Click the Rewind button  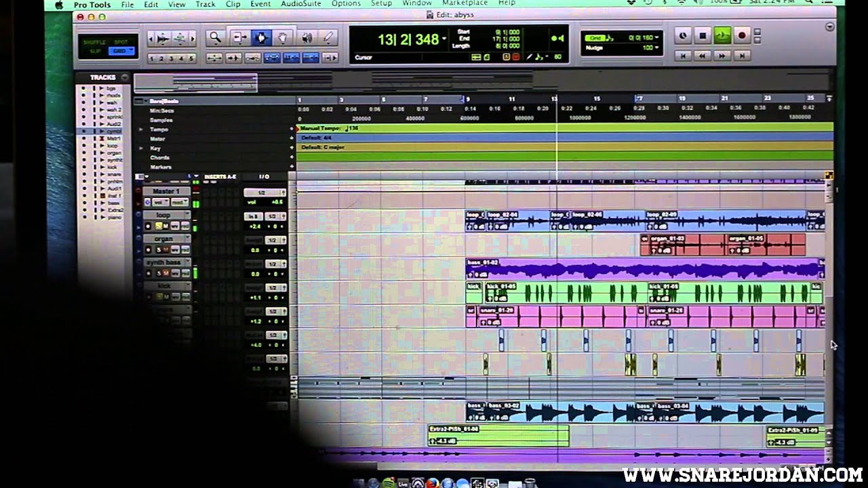pyautogui.click(x=703, y=56)
